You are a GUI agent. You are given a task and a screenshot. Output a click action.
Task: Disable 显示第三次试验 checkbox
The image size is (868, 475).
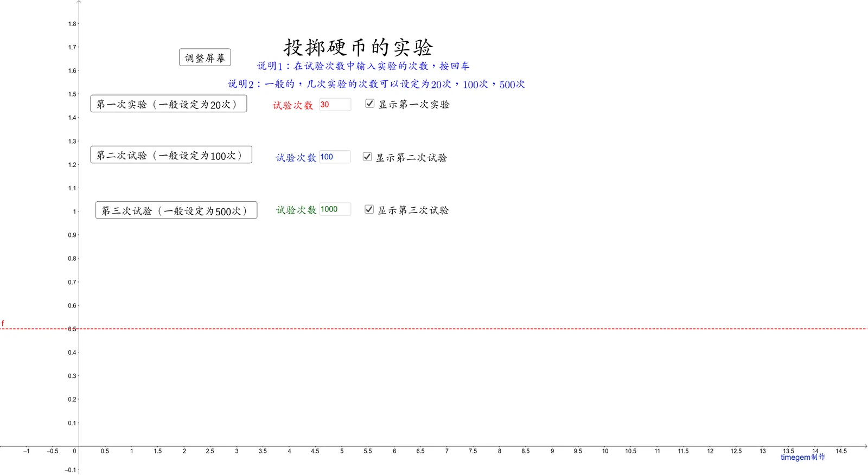(x=369, y=209)
